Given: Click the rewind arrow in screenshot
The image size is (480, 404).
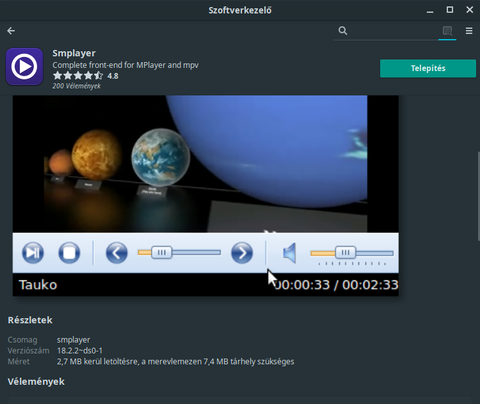Looking at the screenshot, I should tap(117, 253).
